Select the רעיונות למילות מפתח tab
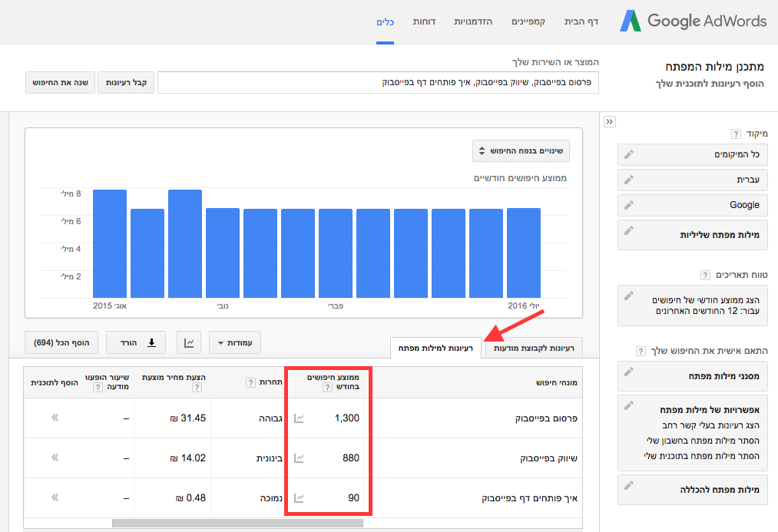This screenshot has width=778, height=532. click(x=435, y=348)
